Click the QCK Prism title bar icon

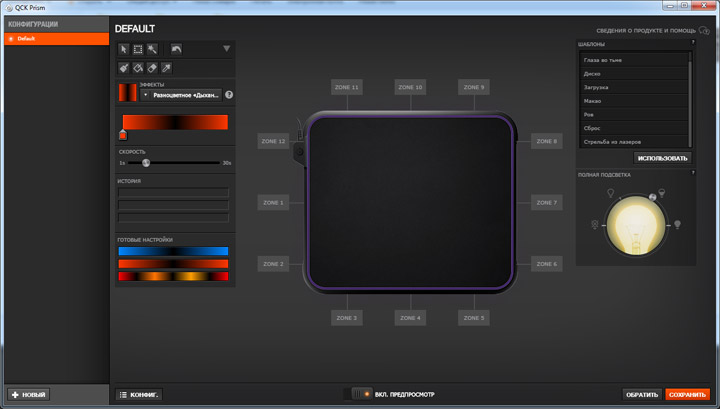coord(9,8)
